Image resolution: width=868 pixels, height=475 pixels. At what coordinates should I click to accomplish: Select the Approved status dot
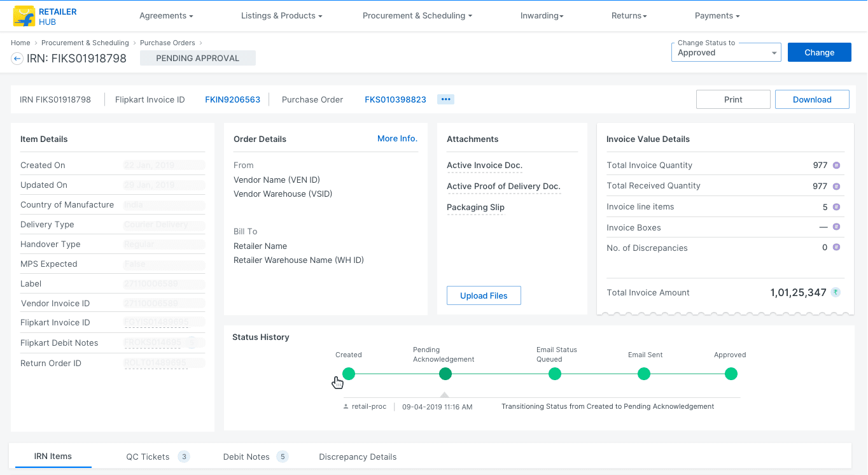731,374
